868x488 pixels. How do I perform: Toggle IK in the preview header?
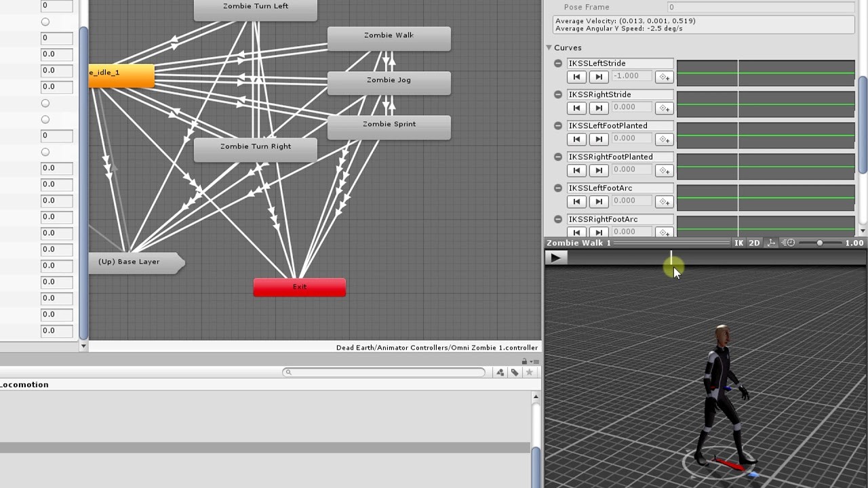click(x=738, y=243)
